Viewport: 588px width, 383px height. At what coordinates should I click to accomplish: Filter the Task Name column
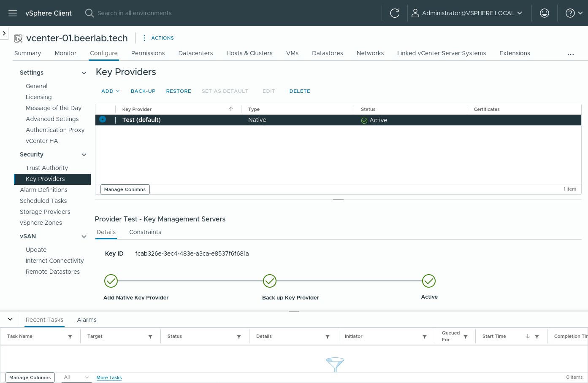[x=70, y=337]
